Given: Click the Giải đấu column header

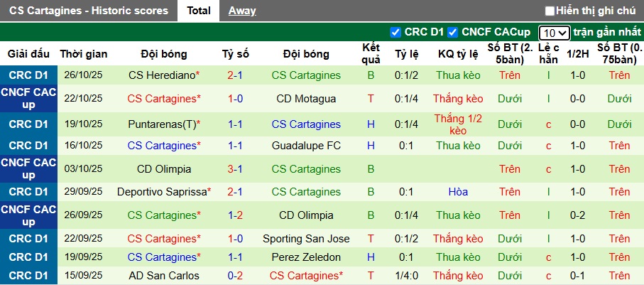Looking at the screenshot, I should [29, 54].
